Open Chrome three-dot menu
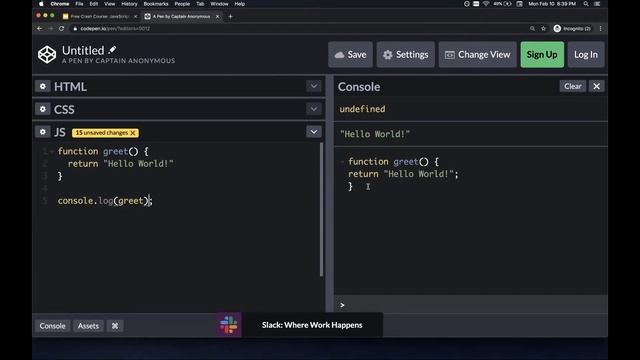 pyautogui.click(x=600, y=29)
